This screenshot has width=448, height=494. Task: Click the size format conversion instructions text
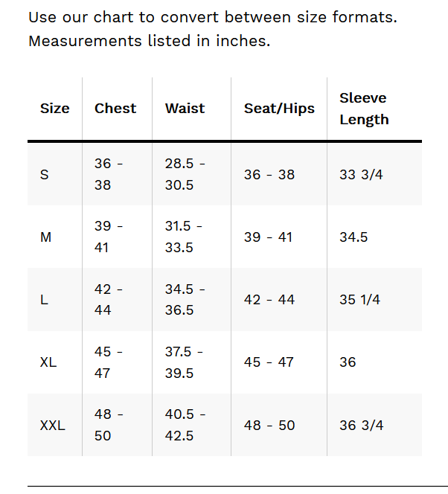coord(213,29)
